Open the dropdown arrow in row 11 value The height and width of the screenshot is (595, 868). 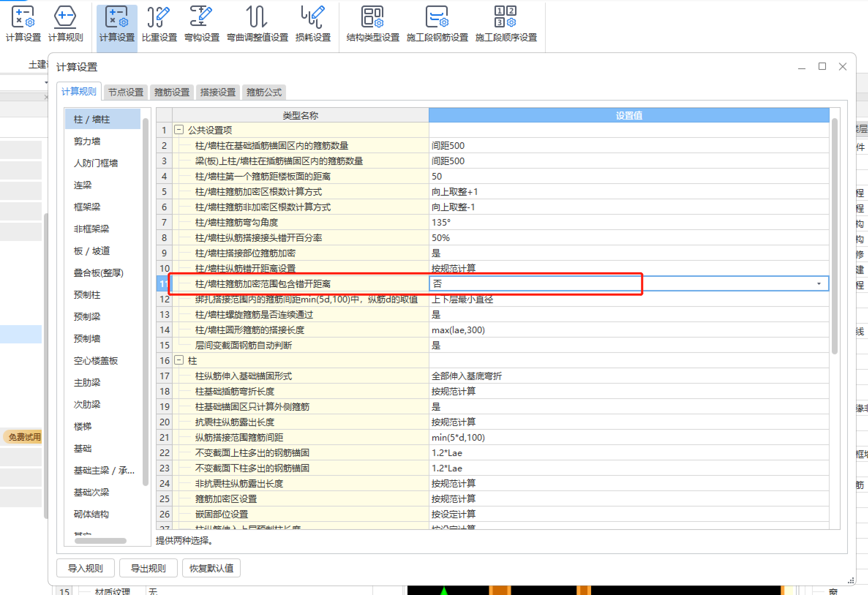pyautogui.click(x=819, y=284)
